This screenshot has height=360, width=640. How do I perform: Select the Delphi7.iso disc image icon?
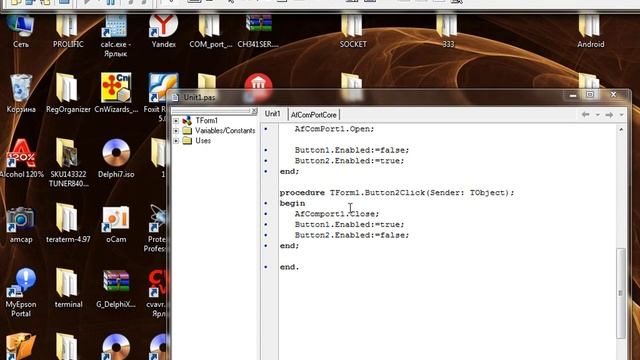tap(116, 158)
